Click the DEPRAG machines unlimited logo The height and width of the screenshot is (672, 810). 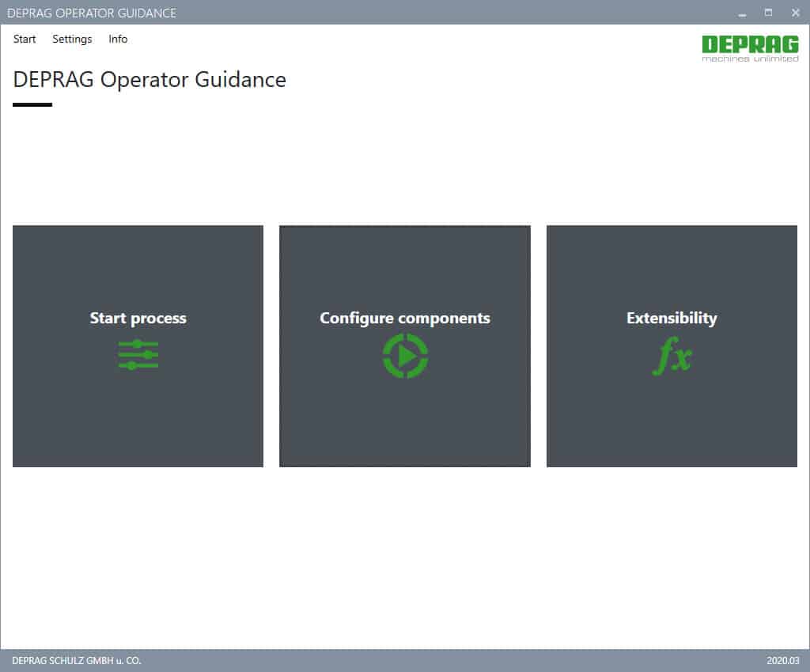750,48
